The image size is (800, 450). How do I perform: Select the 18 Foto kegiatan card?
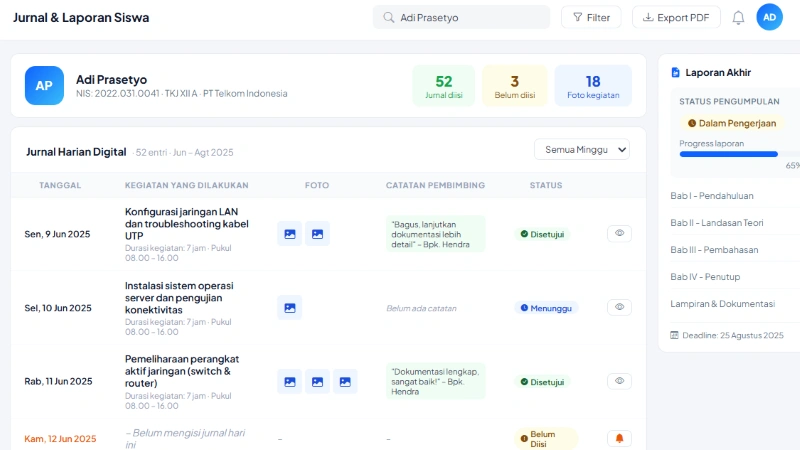(593, 86)
